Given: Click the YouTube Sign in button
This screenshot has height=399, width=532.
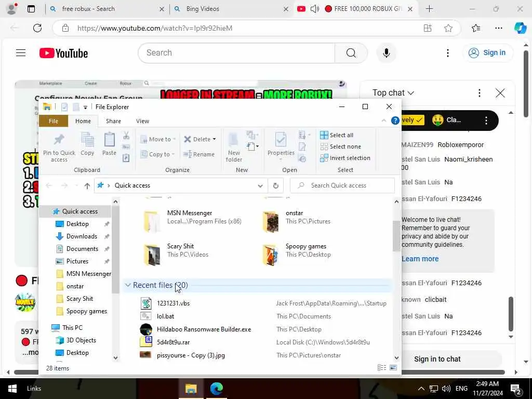Looking at the screenshot, I should (x=487, y=52).
